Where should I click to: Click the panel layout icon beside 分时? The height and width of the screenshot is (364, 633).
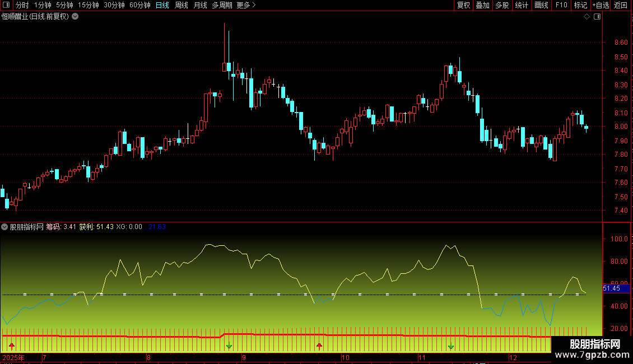[6, 5]
